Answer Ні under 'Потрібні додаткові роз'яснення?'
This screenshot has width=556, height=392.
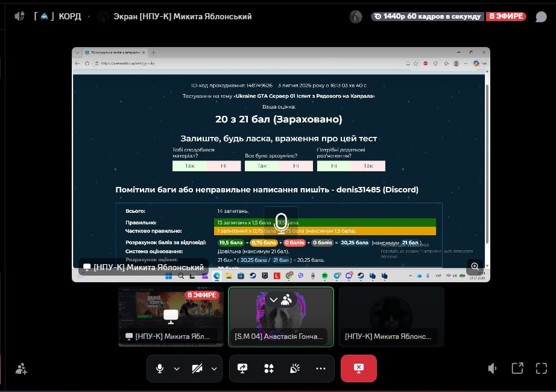[334, 166]
